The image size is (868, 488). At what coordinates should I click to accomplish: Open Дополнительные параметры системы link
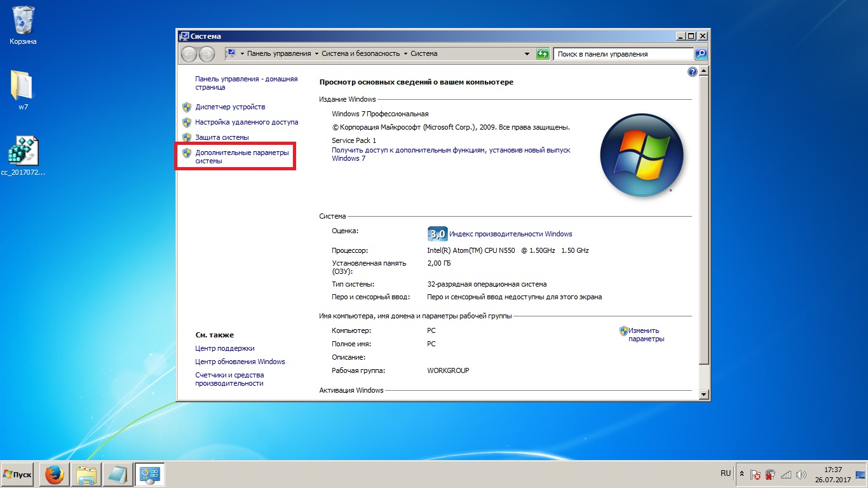click(x=241, y=157)
